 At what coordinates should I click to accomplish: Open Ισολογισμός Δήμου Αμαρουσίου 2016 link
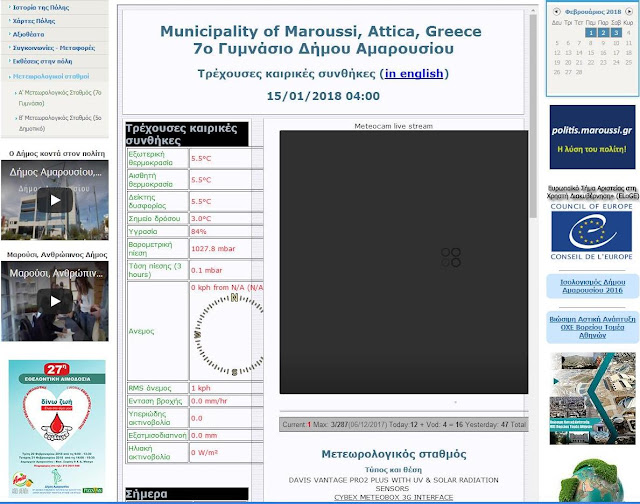point(593,286)
